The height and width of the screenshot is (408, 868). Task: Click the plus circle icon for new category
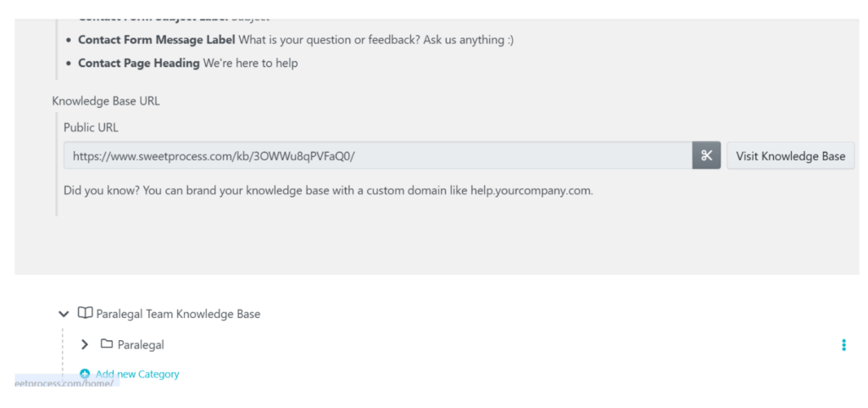[x=85, y=374]
